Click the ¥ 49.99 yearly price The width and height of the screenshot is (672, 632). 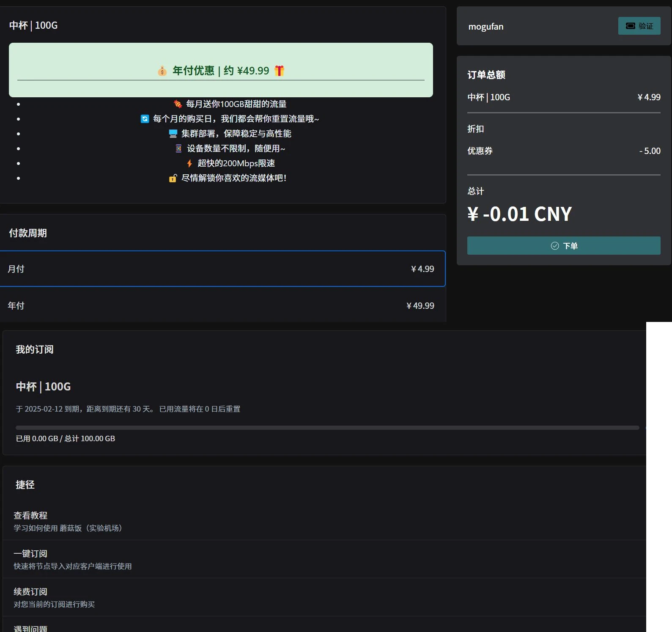(x=420, y=305)
